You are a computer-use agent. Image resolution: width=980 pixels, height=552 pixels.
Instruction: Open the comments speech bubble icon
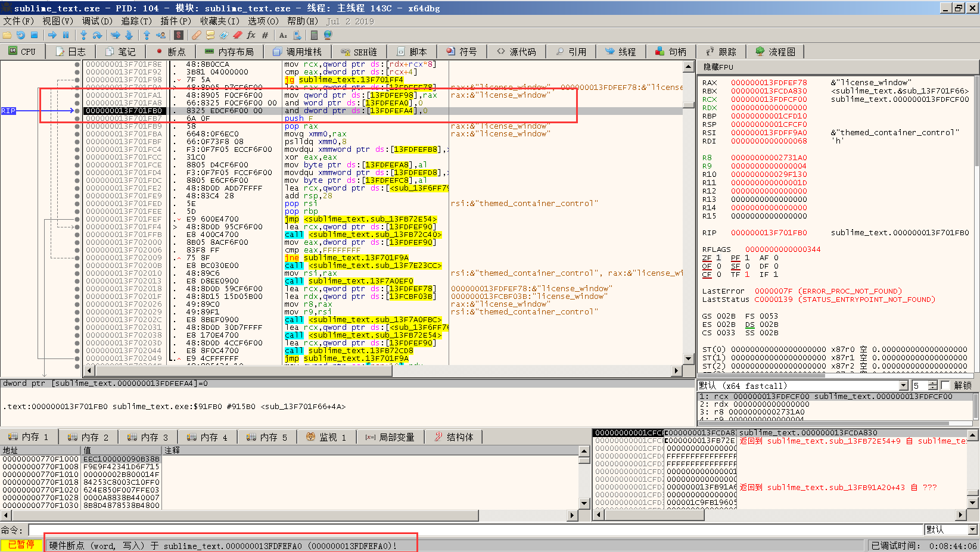pos(210,36)
